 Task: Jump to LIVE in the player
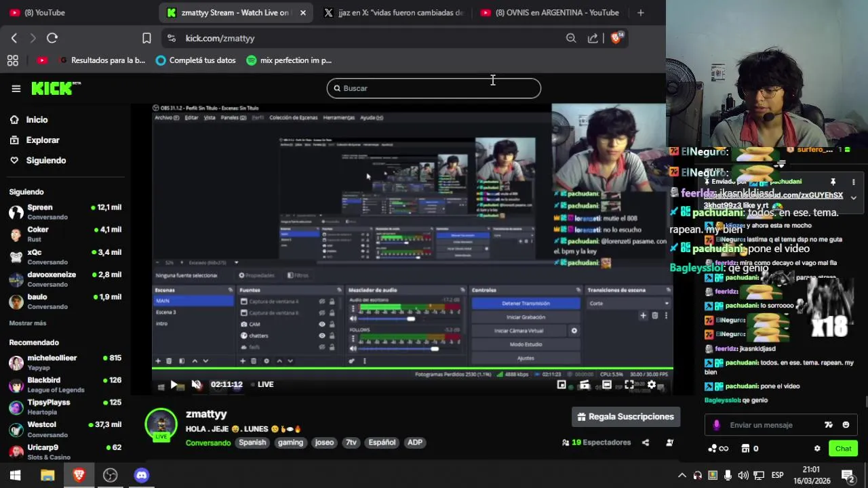pyautogui.click(x=262, y=384)
